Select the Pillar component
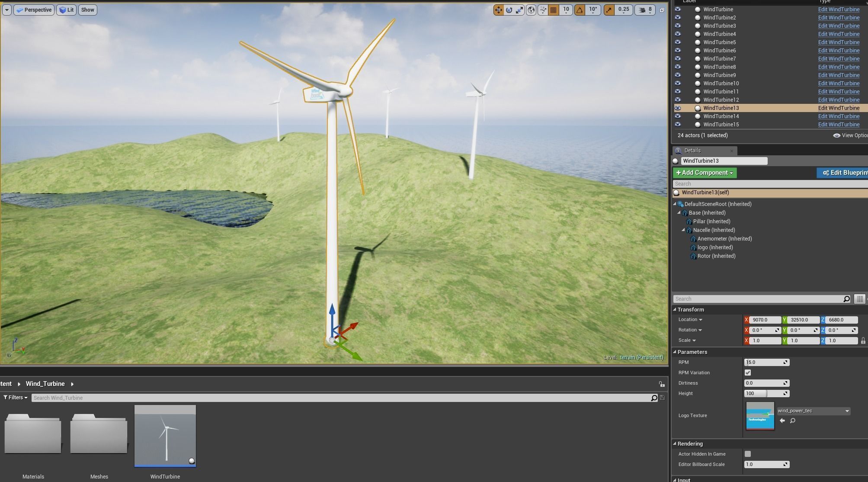868x482 pixels. pyautogui.click(x=711, y=222)
